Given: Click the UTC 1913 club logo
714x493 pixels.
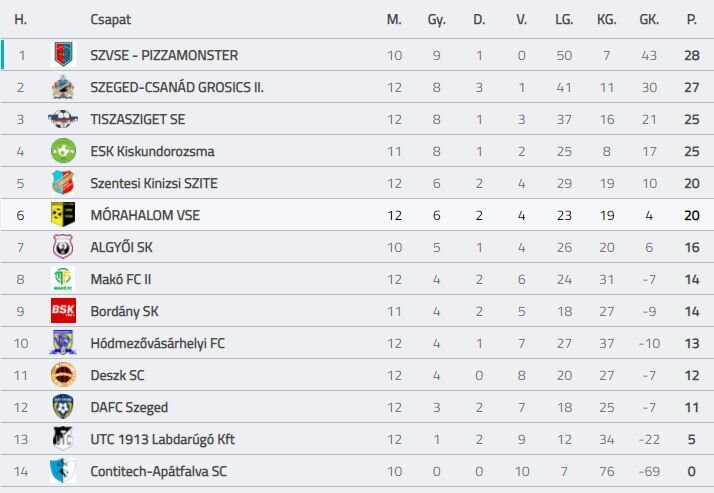Looking at the screenshot, I should (x=63, y=438).
